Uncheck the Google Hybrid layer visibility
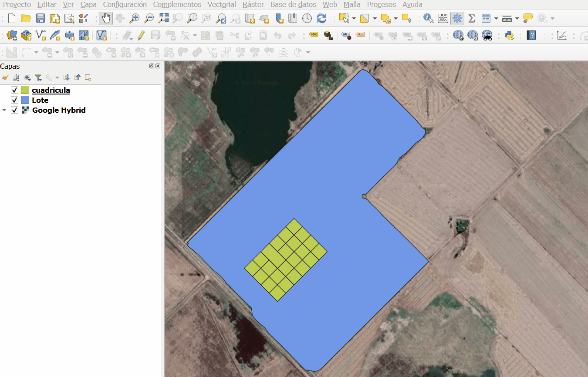This screenshot has width=588, height=377. pyautogui.click(x=14, y=110)
